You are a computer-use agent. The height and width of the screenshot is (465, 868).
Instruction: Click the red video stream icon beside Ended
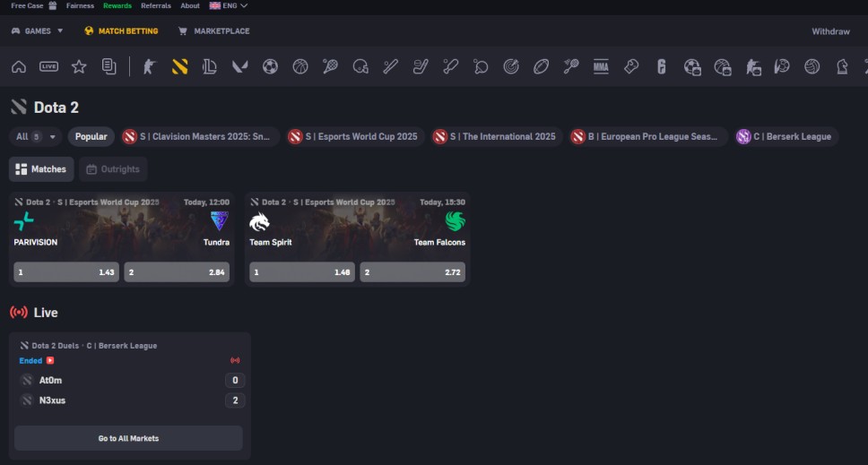(50, 360)
